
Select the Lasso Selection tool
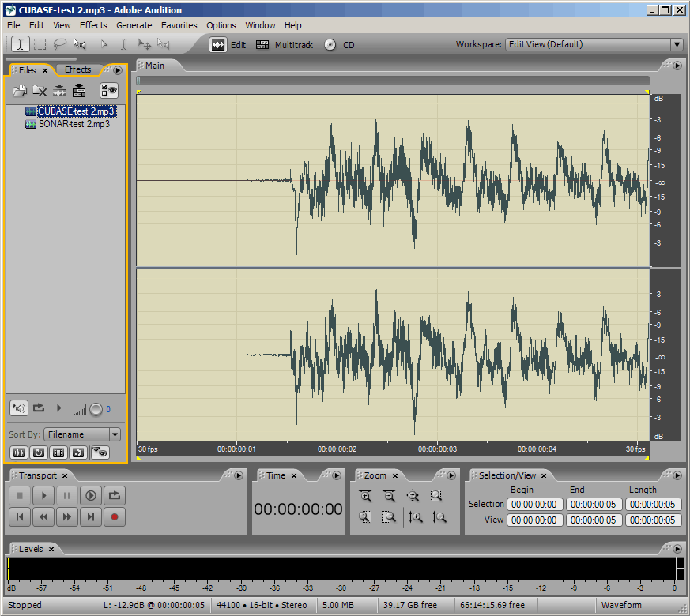click(x=59, y=44)
